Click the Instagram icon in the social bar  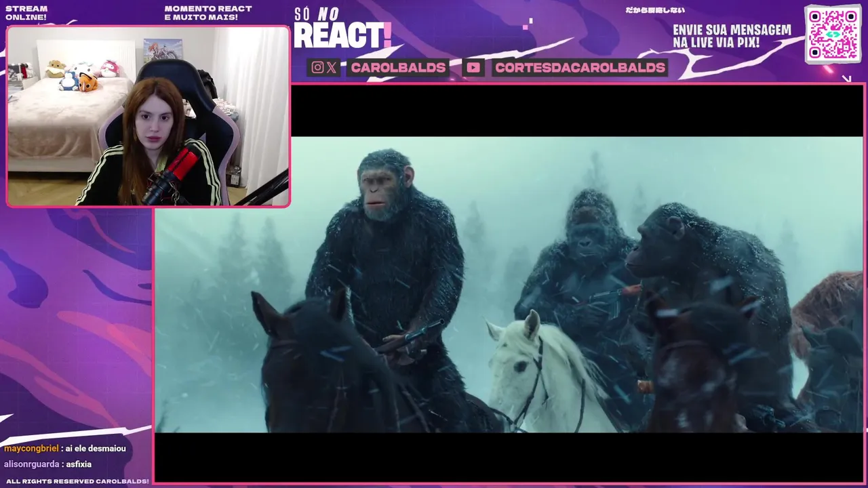coord(317,67)
